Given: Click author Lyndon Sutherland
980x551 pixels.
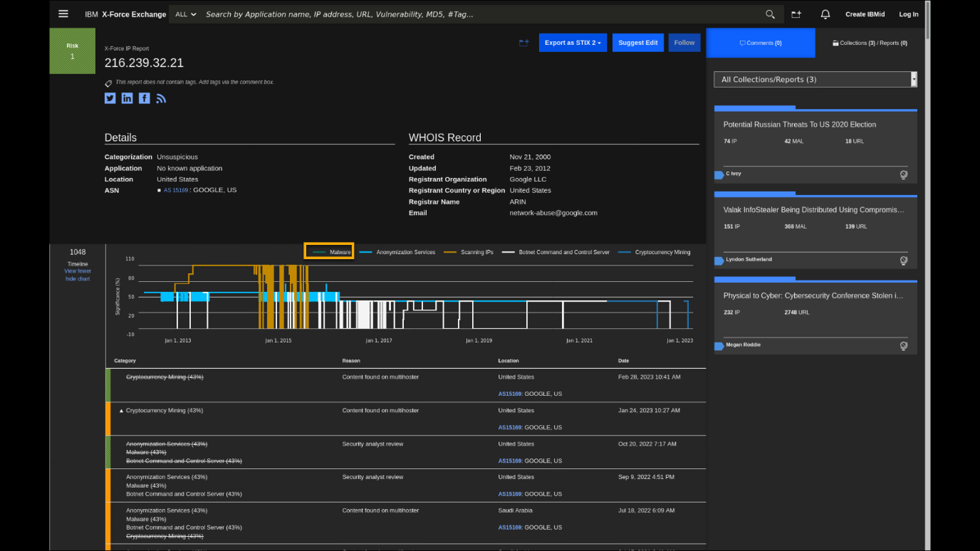Looking at the screenshot, I should coord(749,259).
